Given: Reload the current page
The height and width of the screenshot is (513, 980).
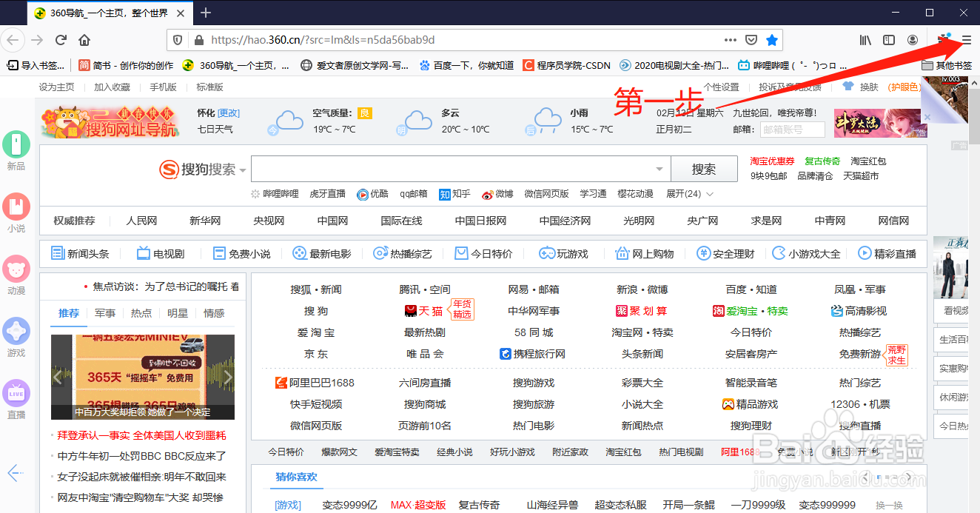Looking at the screenshot, I should tap(60, 40).
